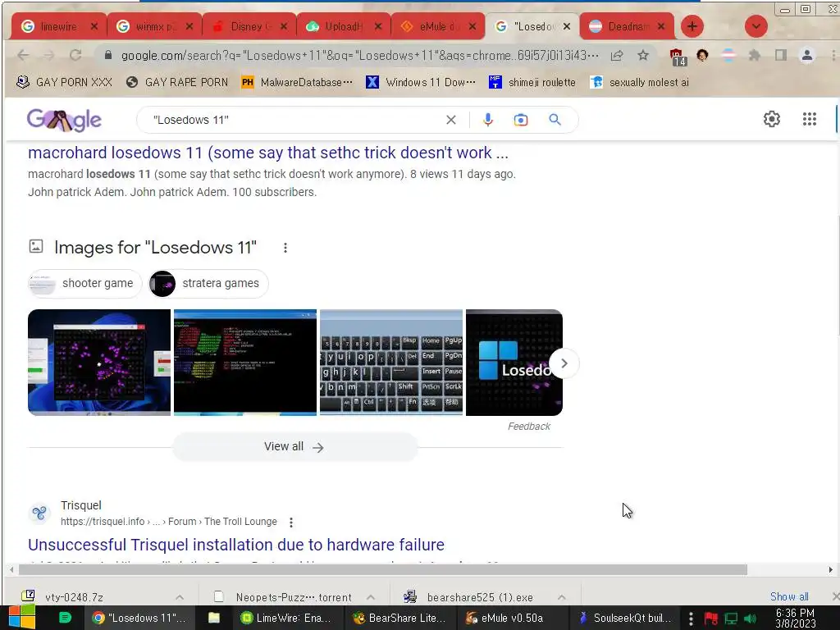Image resolution: width=840 pixels, height=630 pixels.
Task: Open the Losedows logo thumbnail
Action: point(514,363)
